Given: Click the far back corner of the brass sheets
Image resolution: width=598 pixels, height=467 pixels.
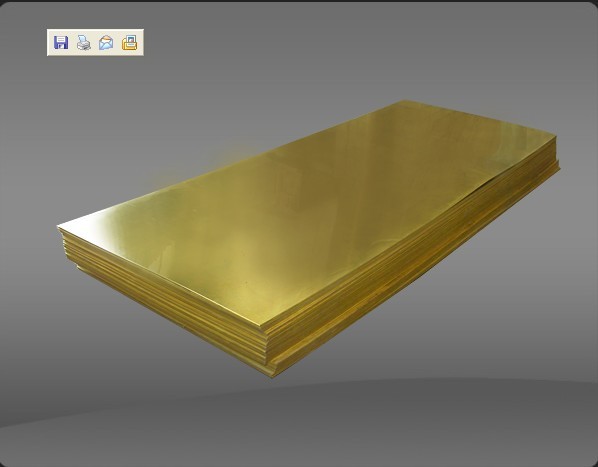Looking at the screenshot, I should (405, 102).
